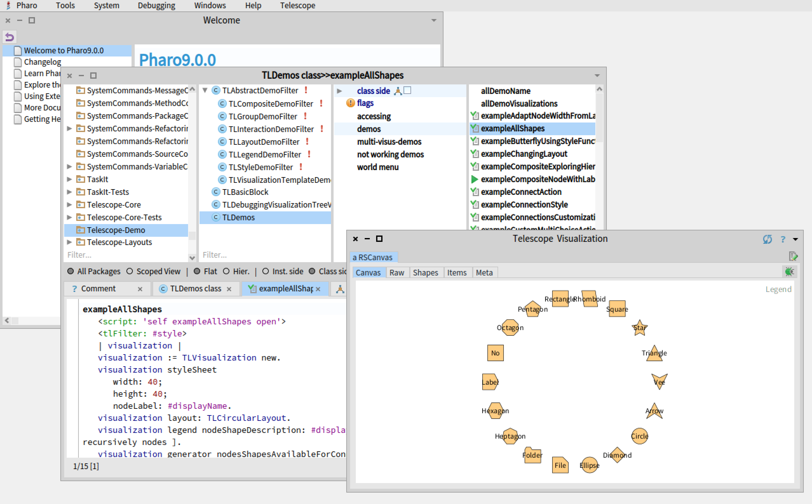The height and width of the screenshot is (504, 812).
Task: Click the package Filter input field
Action: pyautogui.click(x=124, y=255)
